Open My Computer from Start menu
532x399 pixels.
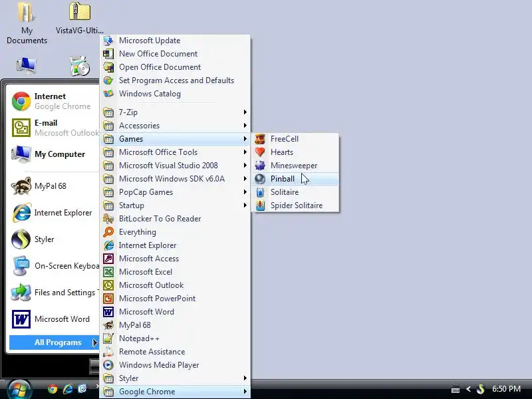[54, 154]
